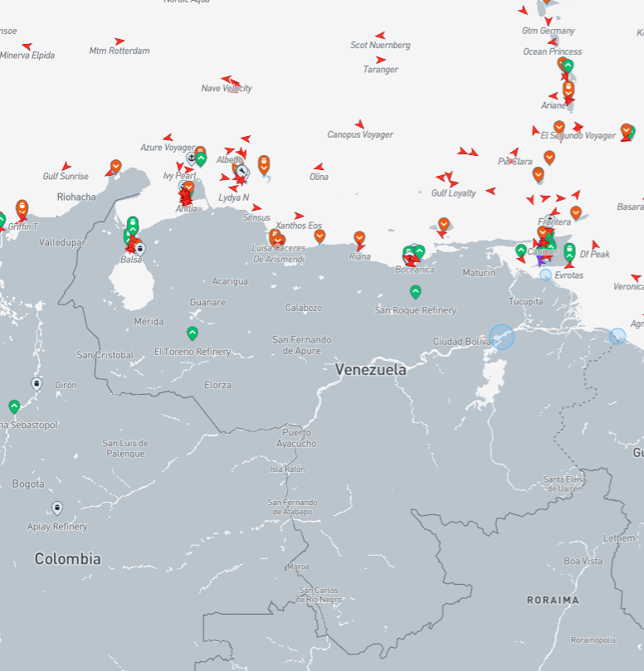Open the green tank marker left of Df Peak
The width and height of the screenshot is (644, 671).
569,251
